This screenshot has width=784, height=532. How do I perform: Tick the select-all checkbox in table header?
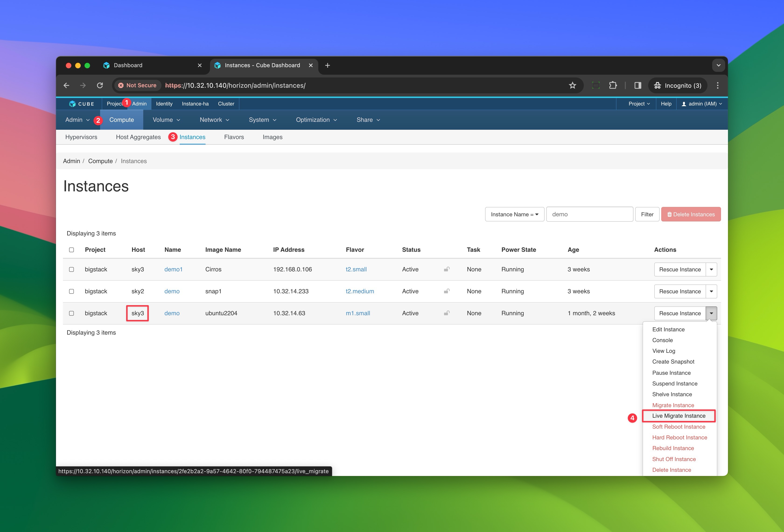72,250
